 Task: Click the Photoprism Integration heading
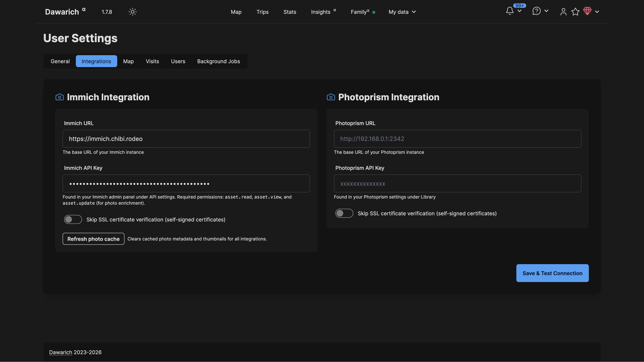(x=389, y=97)
